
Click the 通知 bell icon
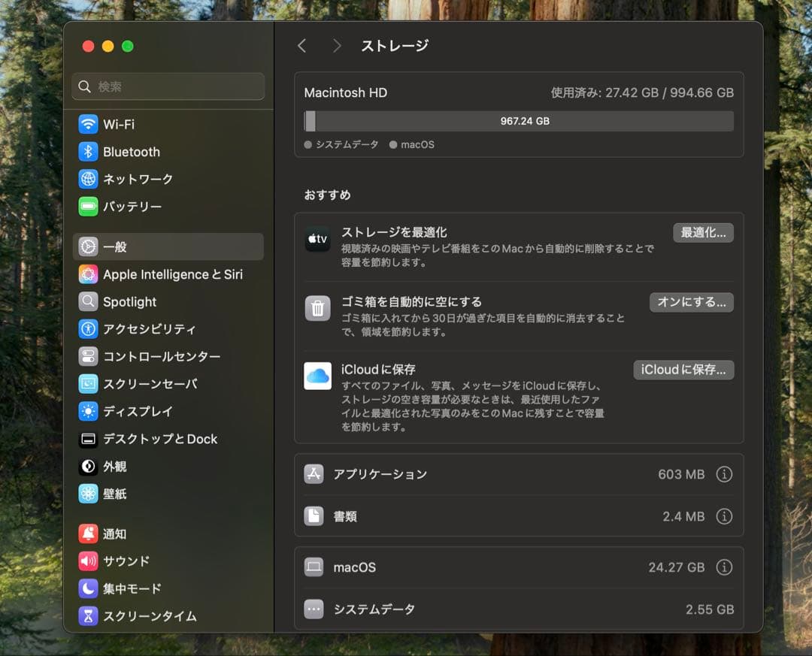click(x=88, y=534)
